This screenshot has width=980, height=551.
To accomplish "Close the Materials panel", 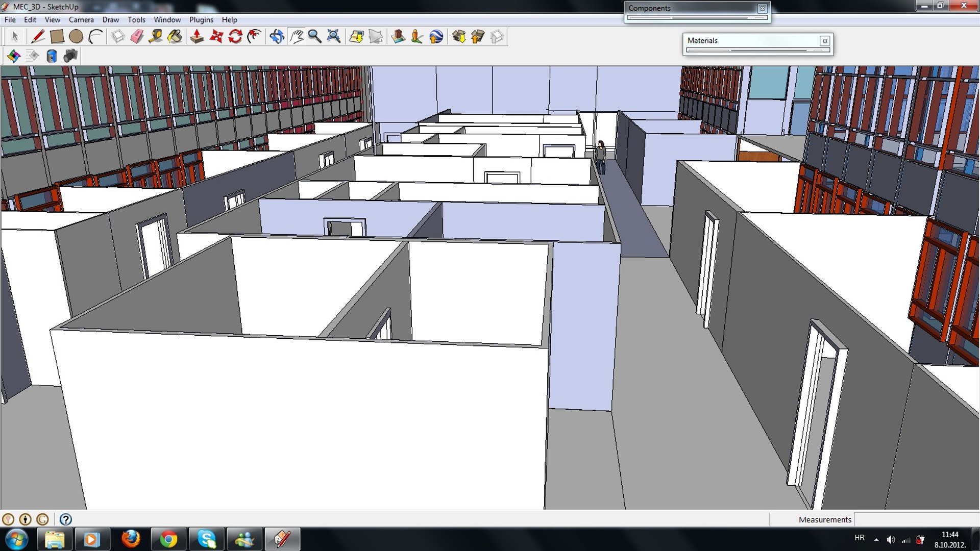I will click(x=824, y=41).
